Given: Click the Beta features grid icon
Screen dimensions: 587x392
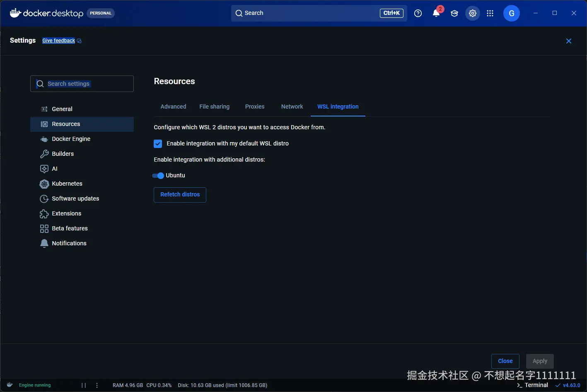Looking at the screenshot, I should coord(44,229).
